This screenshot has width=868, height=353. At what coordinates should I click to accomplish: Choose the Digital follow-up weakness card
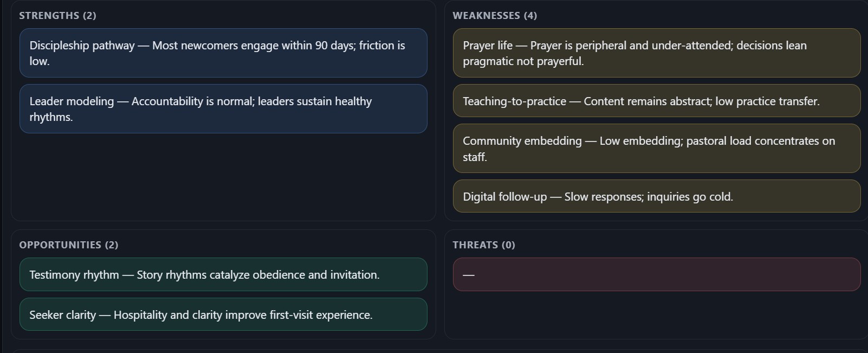click(x=657, y=196)
